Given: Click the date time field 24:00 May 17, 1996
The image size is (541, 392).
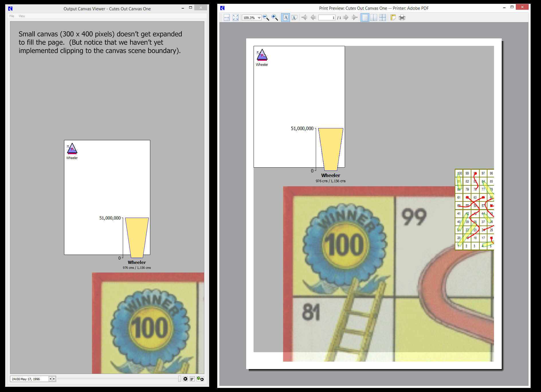Looking at the screenshot, I should click(29, 379).
